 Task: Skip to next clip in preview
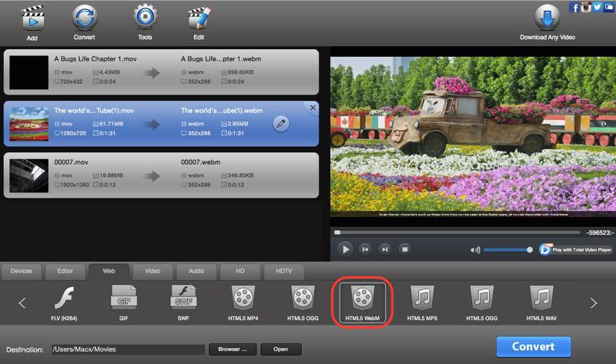[385, 249]
